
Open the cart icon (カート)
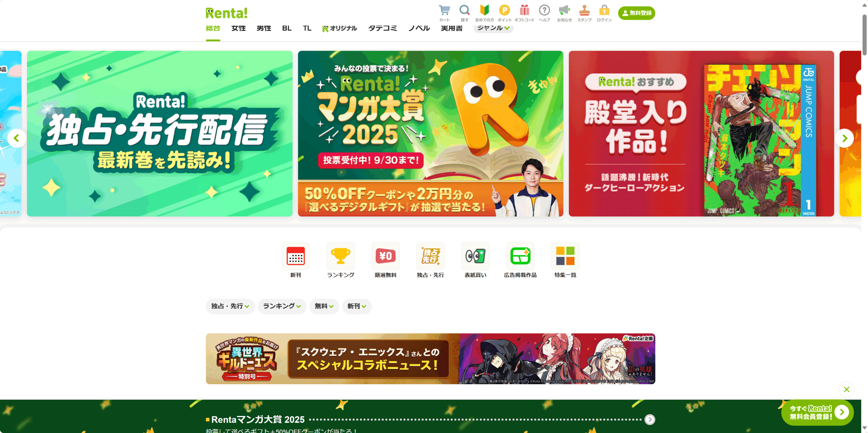pos(444,13)
